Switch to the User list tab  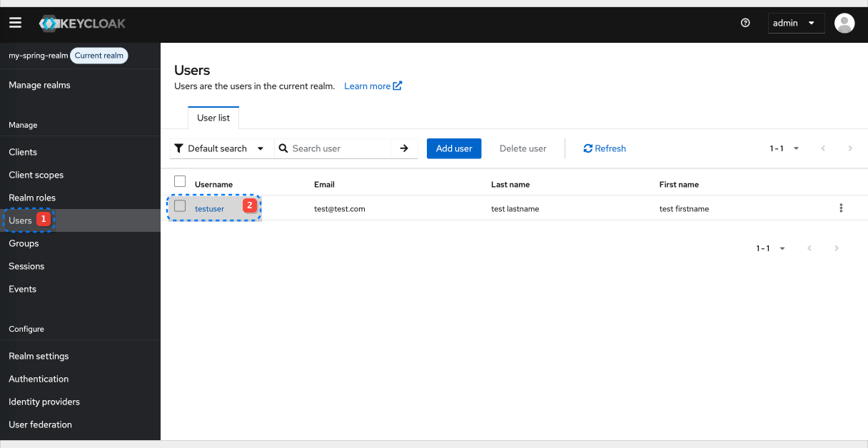tap(213, 117)
